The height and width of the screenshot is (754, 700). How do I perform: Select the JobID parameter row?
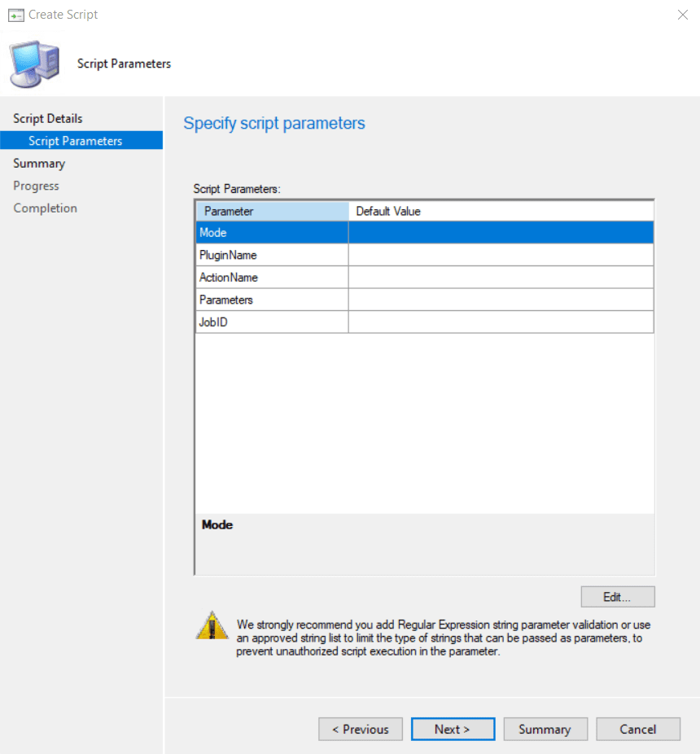(x=272, y=322)
